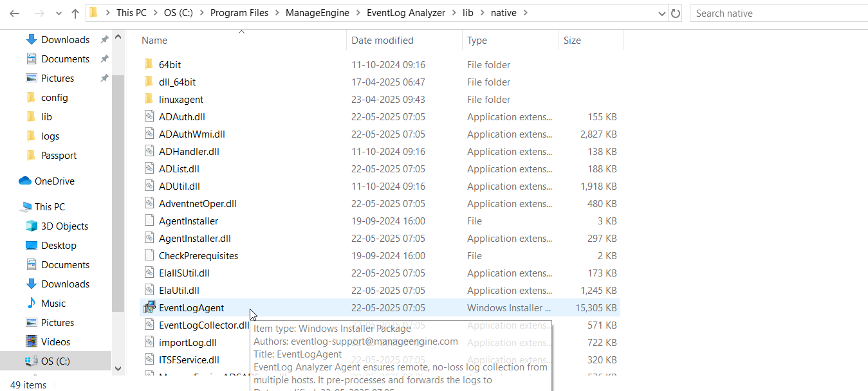The height and width of the screenshot is (391, 868).
Task: Click the ADAuthWmi.dll file icon
Action: coord(149,134)
